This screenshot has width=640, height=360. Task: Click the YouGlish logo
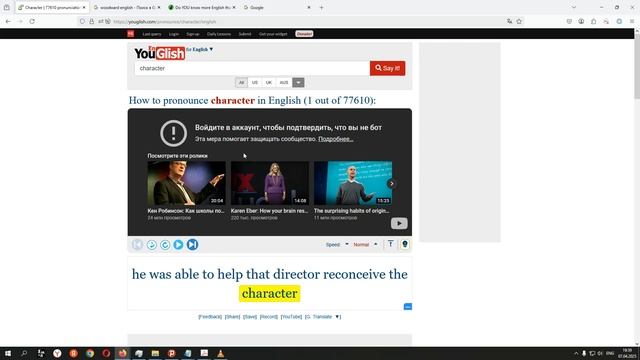click(x=160, y=53)
